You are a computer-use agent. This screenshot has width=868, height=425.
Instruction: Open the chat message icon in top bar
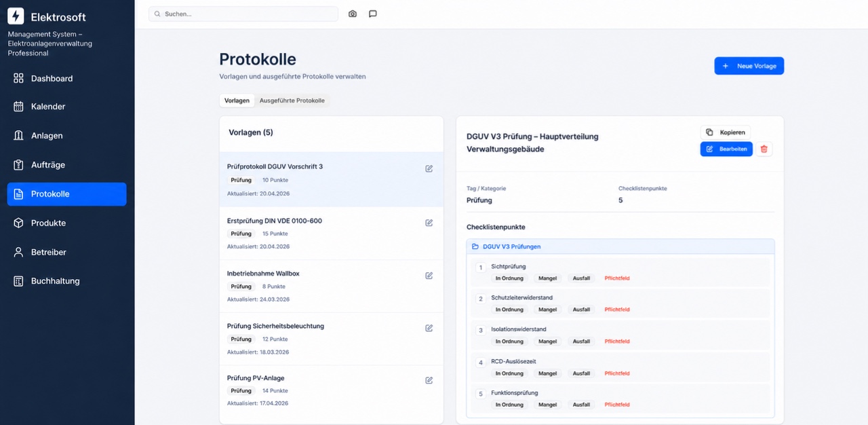click(373, 14)
